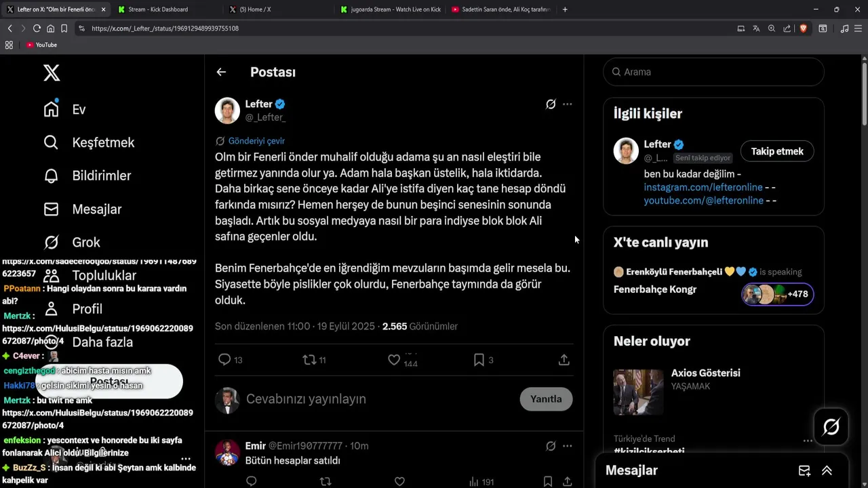Open Axios Gösterisi news thumbnail
The width and height of the screenshot is (868, 488).
[638, 392]
